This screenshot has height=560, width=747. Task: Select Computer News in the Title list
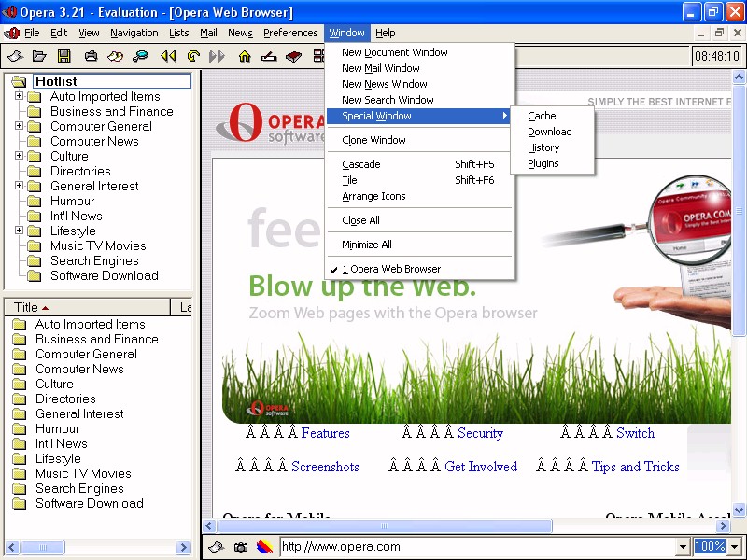[x=79, y=369]
